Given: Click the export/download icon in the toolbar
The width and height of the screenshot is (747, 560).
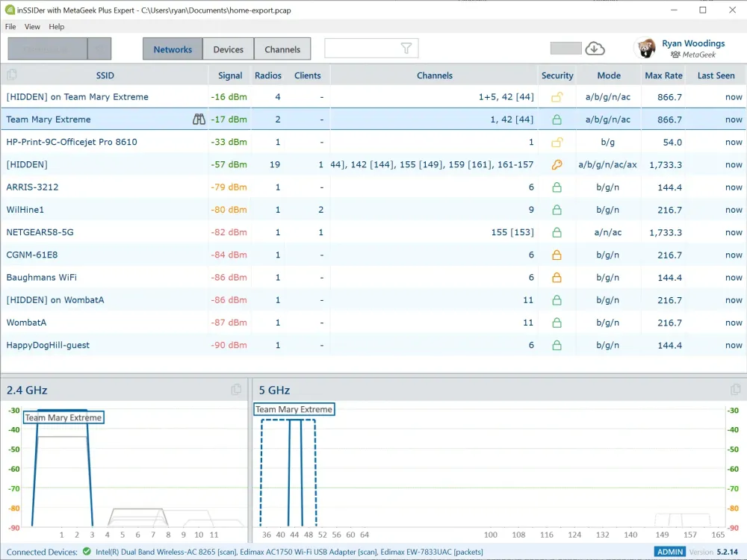Looking at the screenshot, I should tap(595, 48).
